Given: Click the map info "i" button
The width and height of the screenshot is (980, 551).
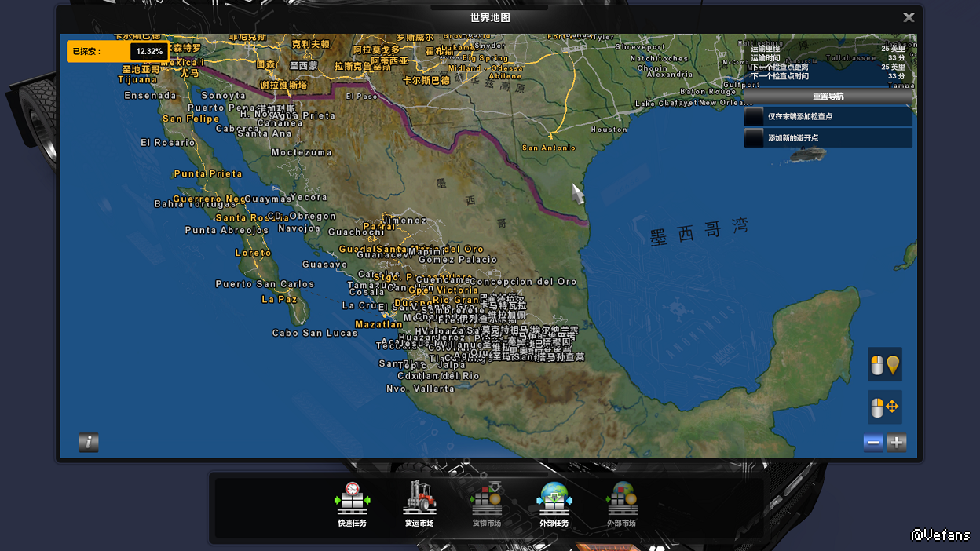Looking at the screenshot, I should [x=89, y=443].
